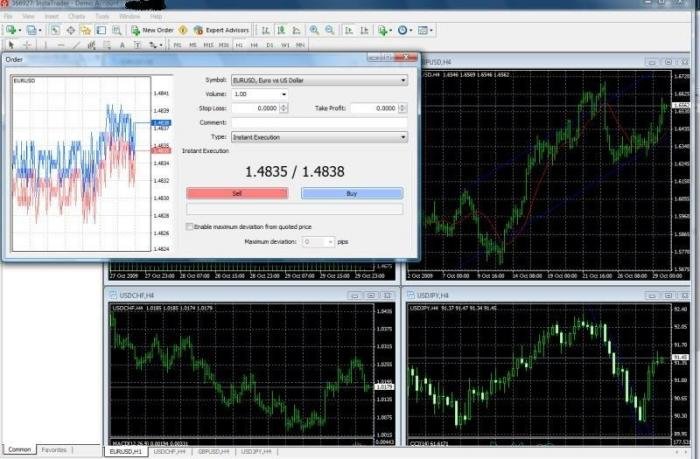Select the trendline drawing tool

pyautogui.click(x=76, y=45)
